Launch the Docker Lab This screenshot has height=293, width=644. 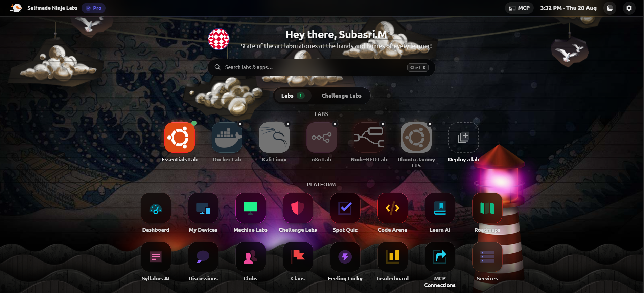click(x=227, y=138)
